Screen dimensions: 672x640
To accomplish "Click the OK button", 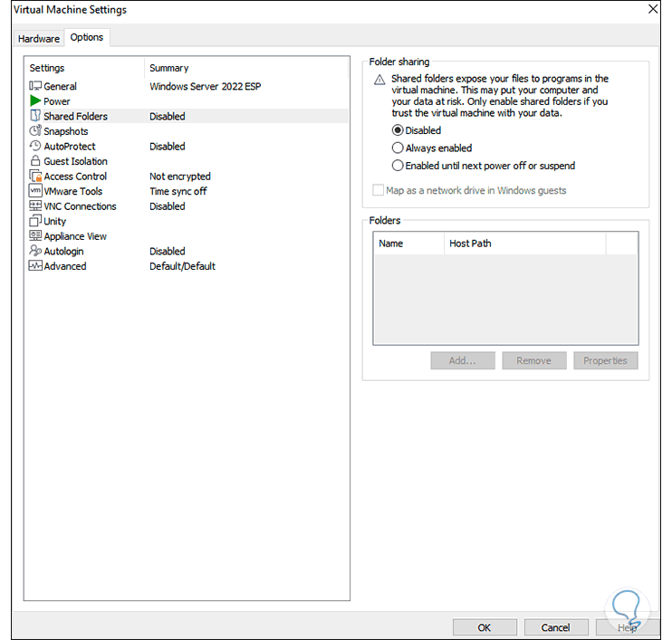I will pos(485,627).
